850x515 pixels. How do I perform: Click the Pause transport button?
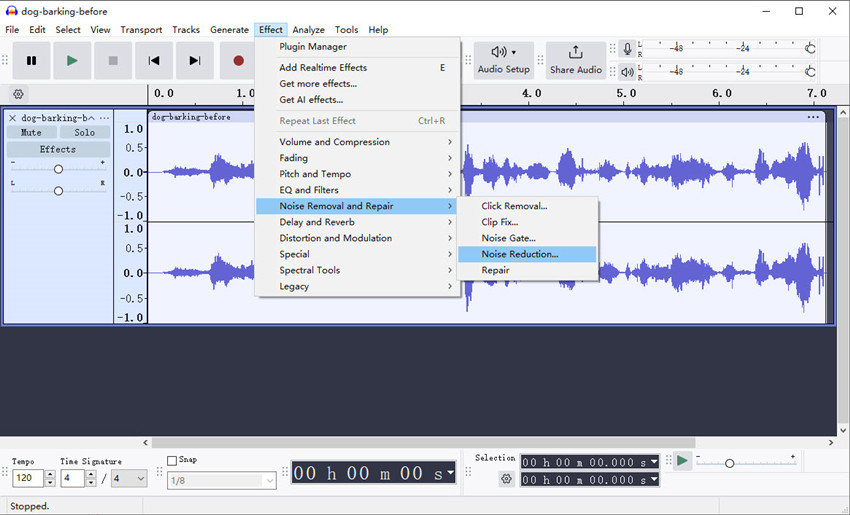tap(31, 61)
